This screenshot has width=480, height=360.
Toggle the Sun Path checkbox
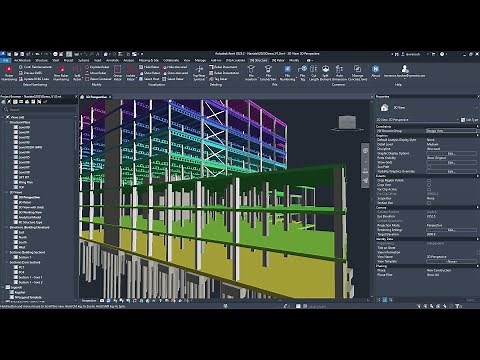click(429, 167)
